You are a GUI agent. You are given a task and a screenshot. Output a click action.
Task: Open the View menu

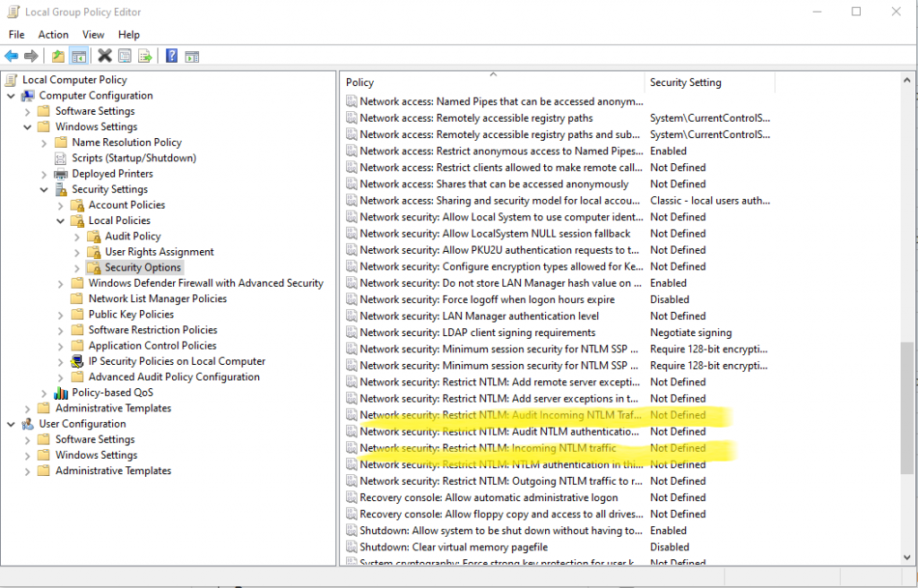[93, 34]
